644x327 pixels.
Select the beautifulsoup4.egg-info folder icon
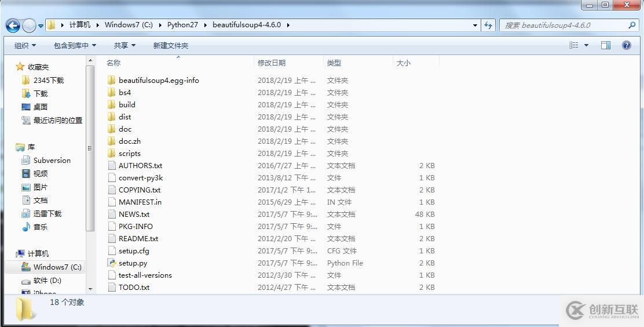pyautogui.click(x=111, y=80)
